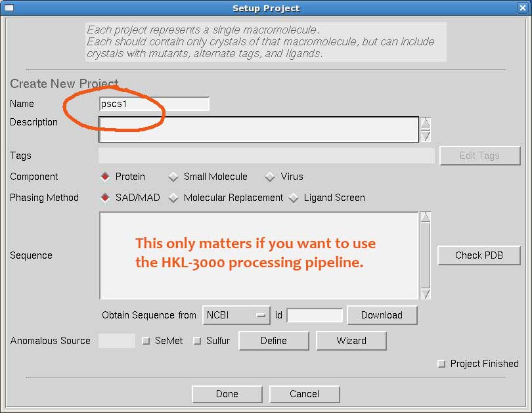
Task: Select the Small Molecule component option
Action: [173, 177]
